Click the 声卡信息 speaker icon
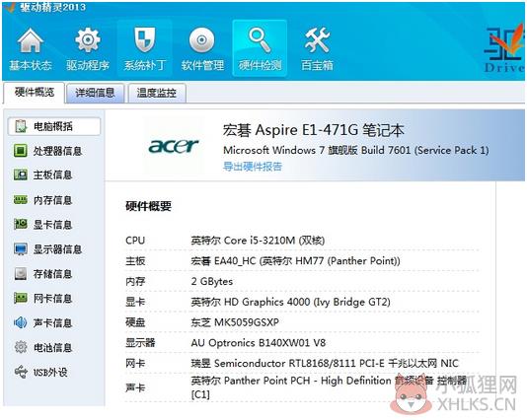This screenshot has width=527, height=420. pos(21,322)
